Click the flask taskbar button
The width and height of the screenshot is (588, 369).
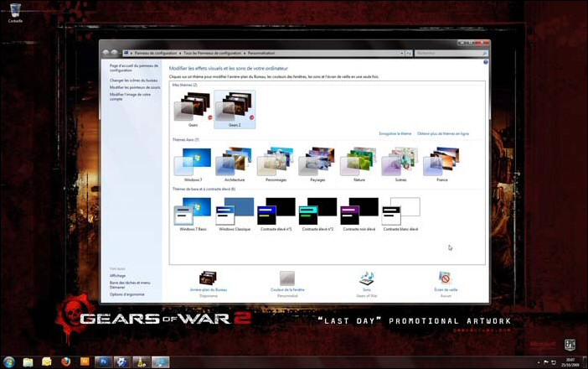point(142,361)
